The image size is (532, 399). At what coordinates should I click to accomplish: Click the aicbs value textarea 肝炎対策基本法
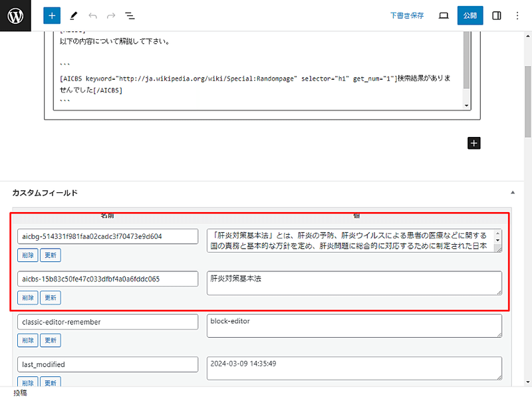pos(354,283)
